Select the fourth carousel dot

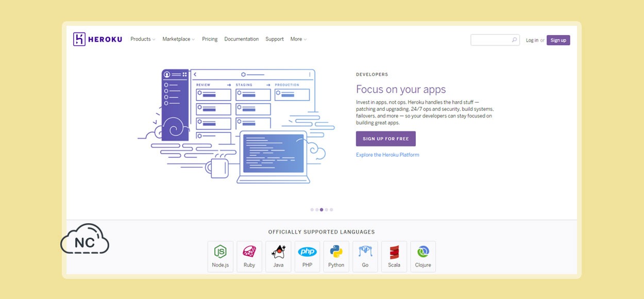point(327,210)
